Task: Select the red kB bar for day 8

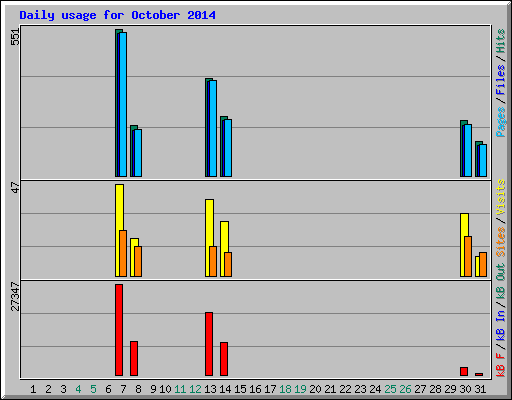Action: click(134, 358)
